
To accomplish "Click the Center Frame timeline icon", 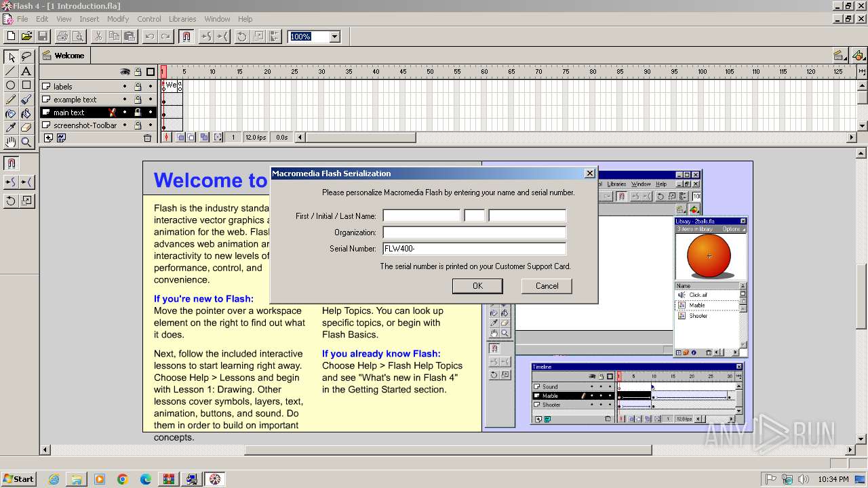I will [x=167, y=138].
